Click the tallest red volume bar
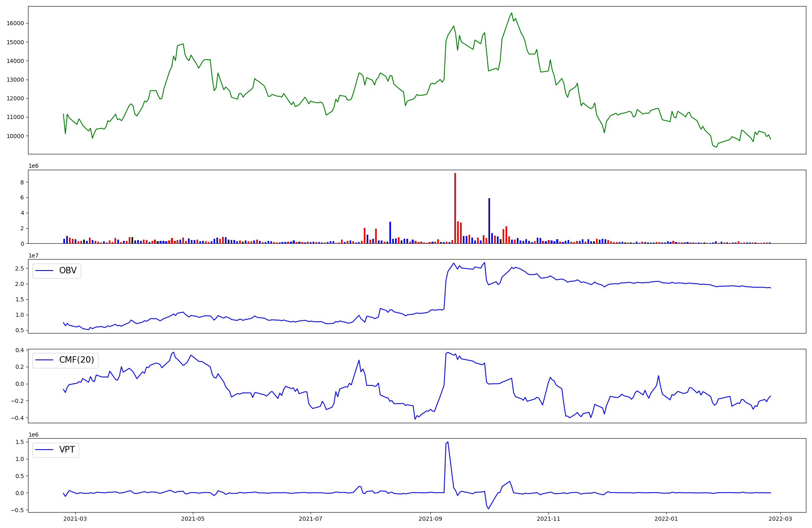Screen dimensions: 812x528 [x=455, y=208]
